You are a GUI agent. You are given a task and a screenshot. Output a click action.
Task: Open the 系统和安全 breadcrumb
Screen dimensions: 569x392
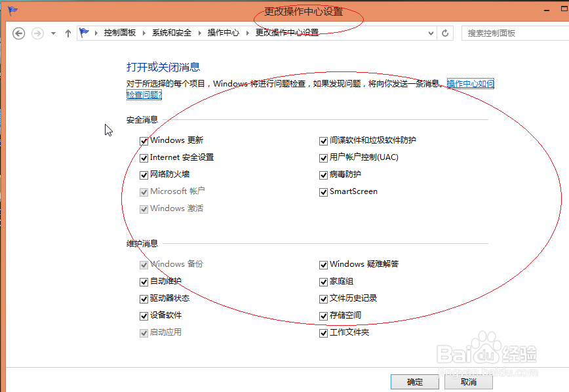[x=172, y=33]
